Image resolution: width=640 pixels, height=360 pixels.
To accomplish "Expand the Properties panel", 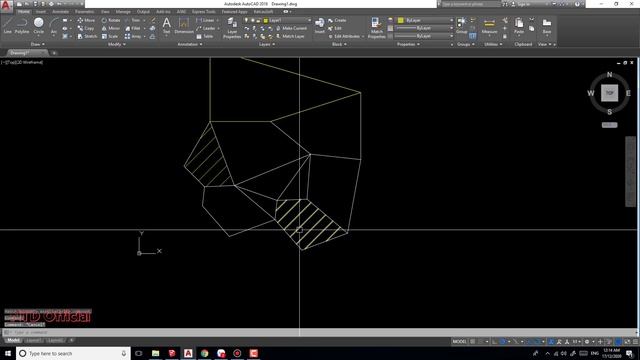I will [x=408, y=44].
